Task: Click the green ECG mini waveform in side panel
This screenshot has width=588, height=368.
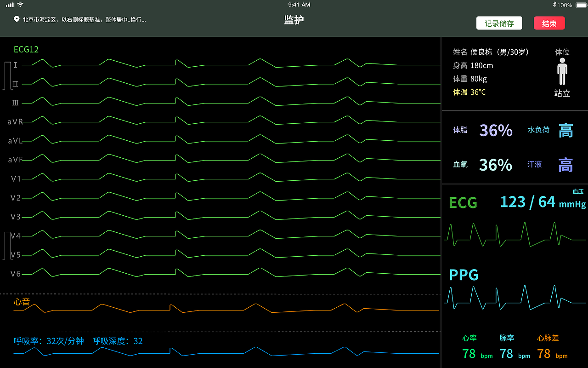Action: click(x=514, y=235)
